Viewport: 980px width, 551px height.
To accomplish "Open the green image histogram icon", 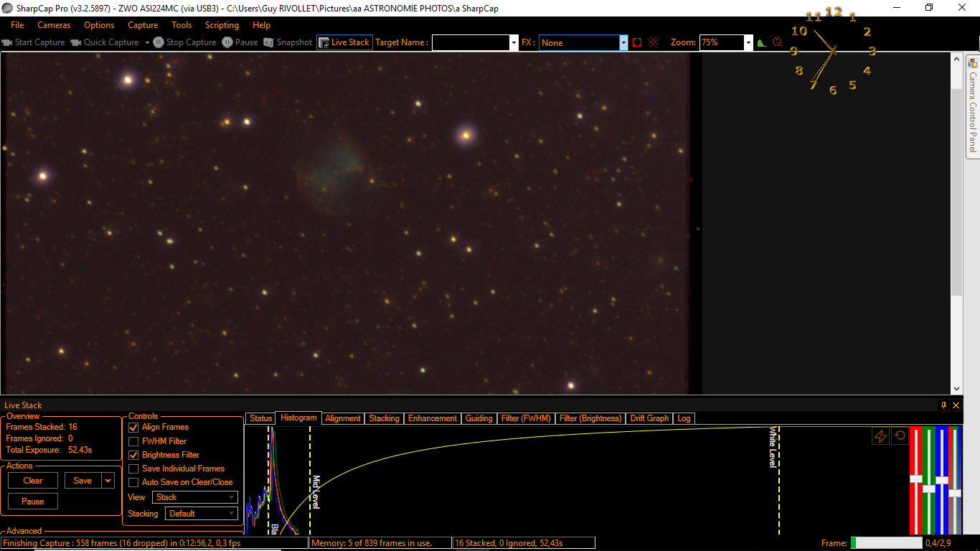I will point(762,42).
